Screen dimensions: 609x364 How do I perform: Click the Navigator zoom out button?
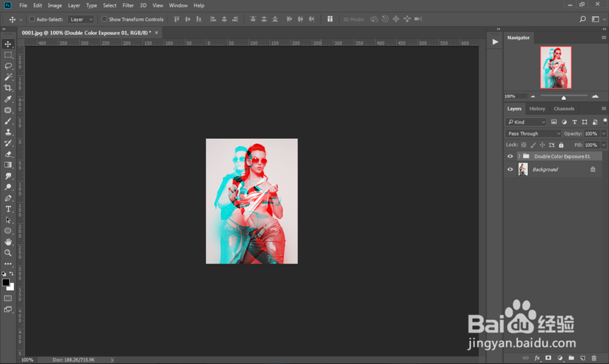point(533,96)
